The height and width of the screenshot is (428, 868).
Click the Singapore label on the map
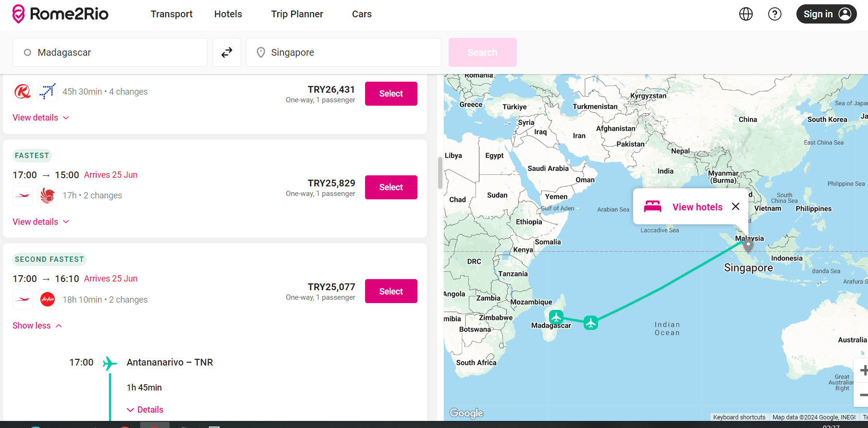point(748,268)
